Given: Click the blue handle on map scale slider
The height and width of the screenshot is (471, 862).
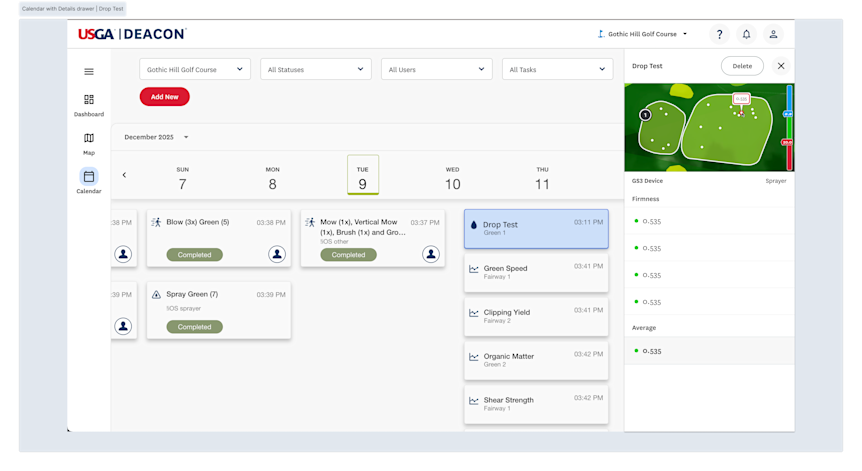Looking at the screenshot, I should tap(788, 114).
